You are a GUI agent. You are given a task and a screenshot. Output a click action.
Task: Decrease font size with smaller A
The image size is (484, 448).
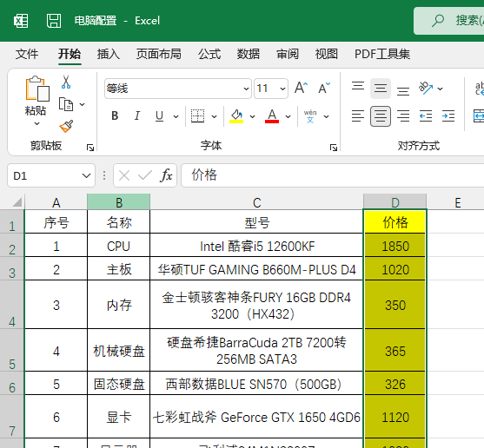coord(324,89)
